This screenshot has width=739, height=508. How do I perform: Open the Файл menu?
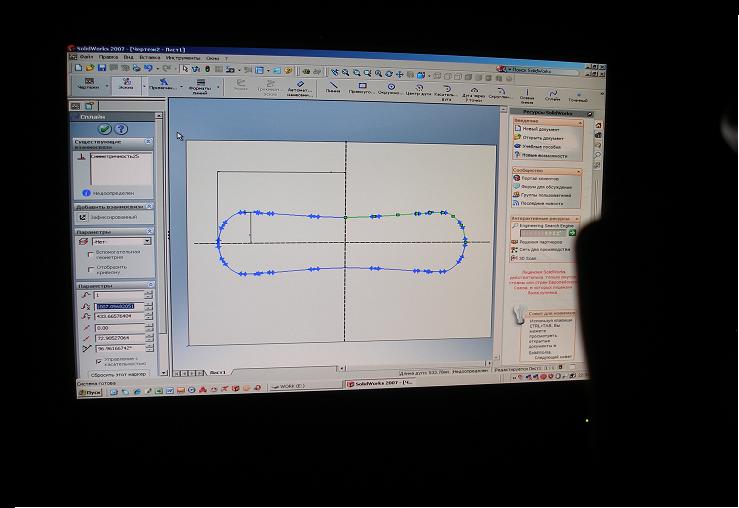[x=86, y=57]
